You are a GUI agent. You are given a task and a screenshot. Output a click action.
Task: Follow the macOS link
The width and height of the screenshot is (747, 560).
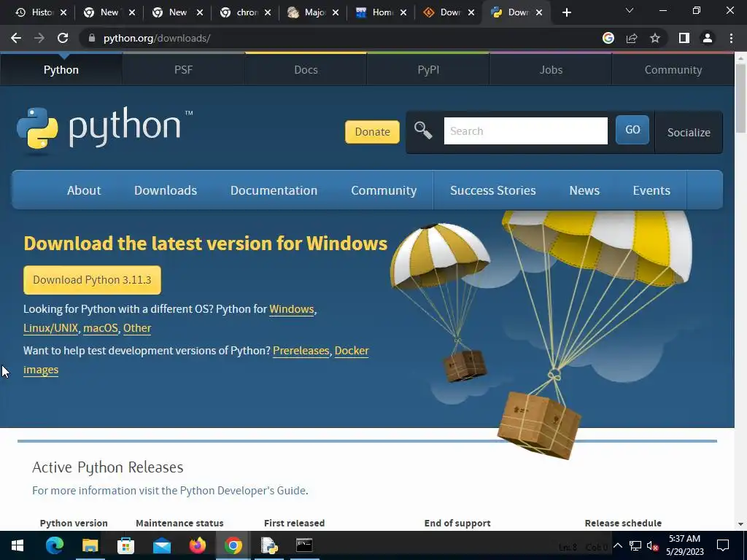pyautogui.click(x=101, y=328)
